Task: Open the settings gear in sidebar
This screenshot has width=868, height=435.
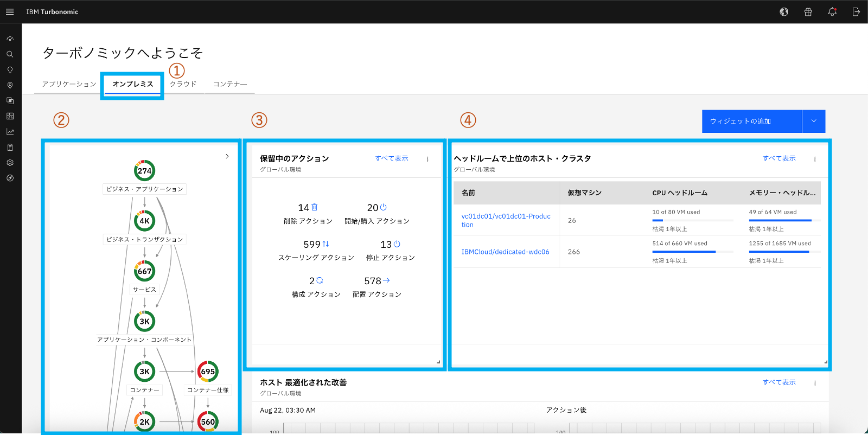Action: coord(10,163)
